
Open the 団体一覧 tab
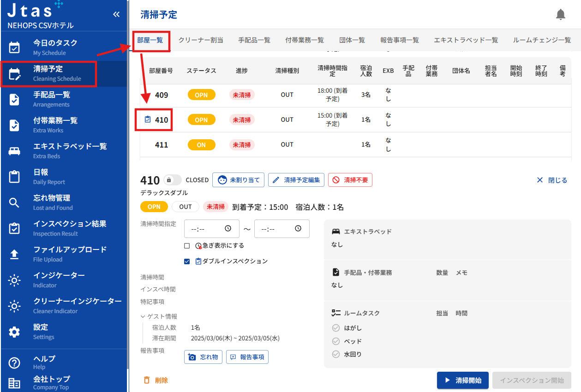[x=352, y=40]
